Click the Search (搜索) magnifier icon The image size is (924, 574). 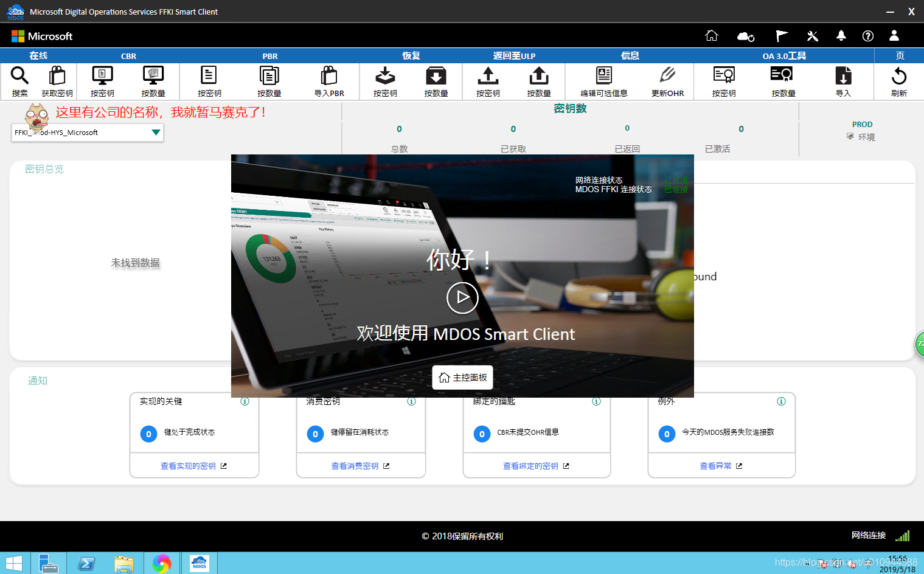coord(19,75)
